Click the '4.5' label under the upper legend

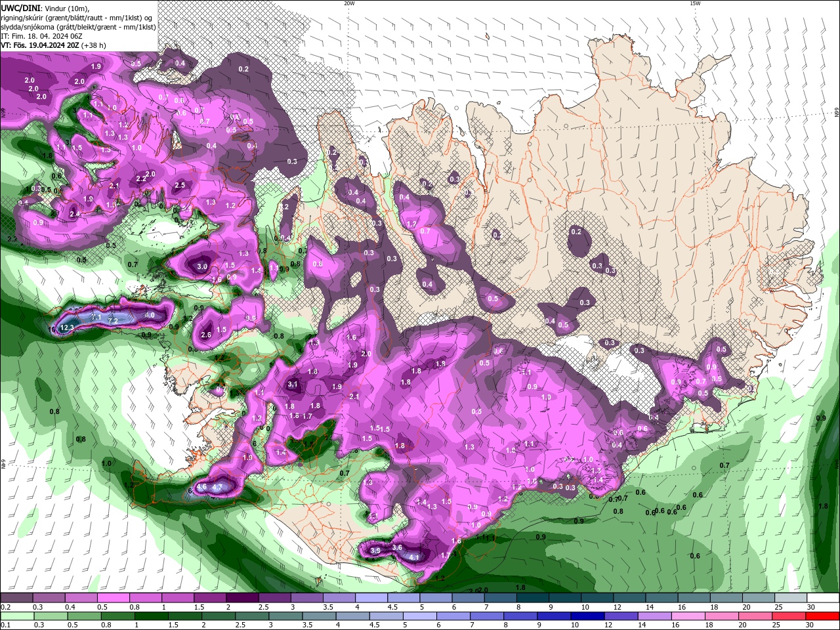[x=392, y=607]
